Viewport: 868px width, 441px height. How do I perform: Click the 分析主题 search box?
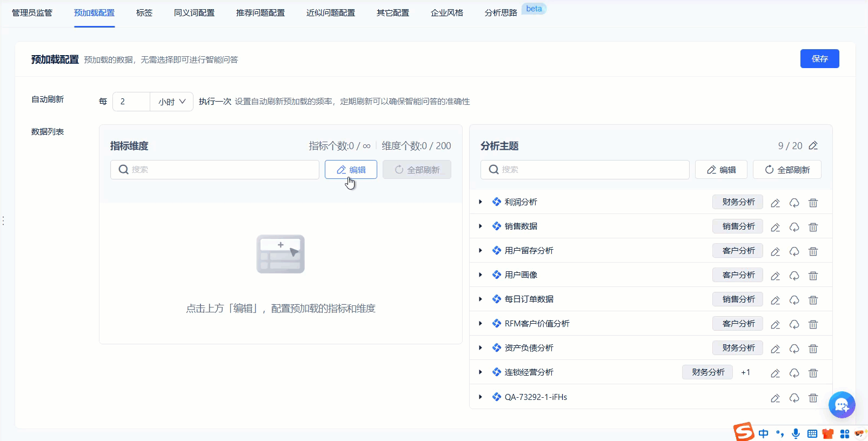click(x=585, y=170)
